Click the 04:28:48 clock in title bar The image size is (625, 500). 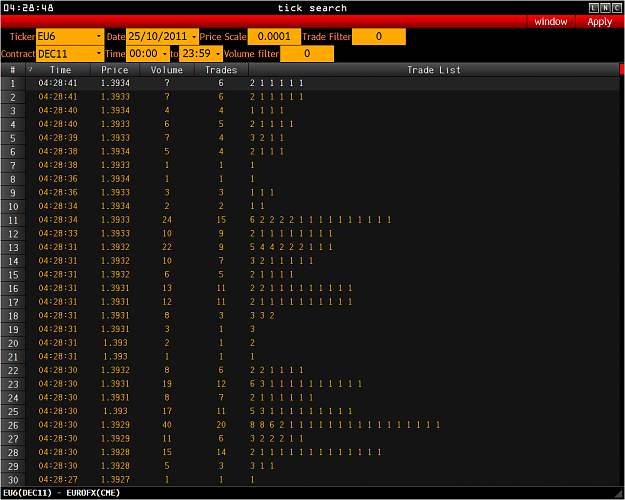[x=28, y=8]
